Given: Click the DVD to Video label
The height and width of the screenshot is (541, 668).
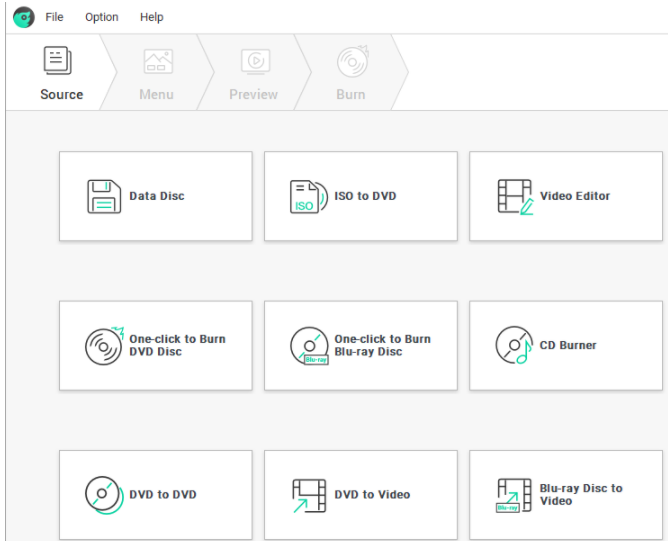Looking at the screenshot, I should click(x=372, y=495).
